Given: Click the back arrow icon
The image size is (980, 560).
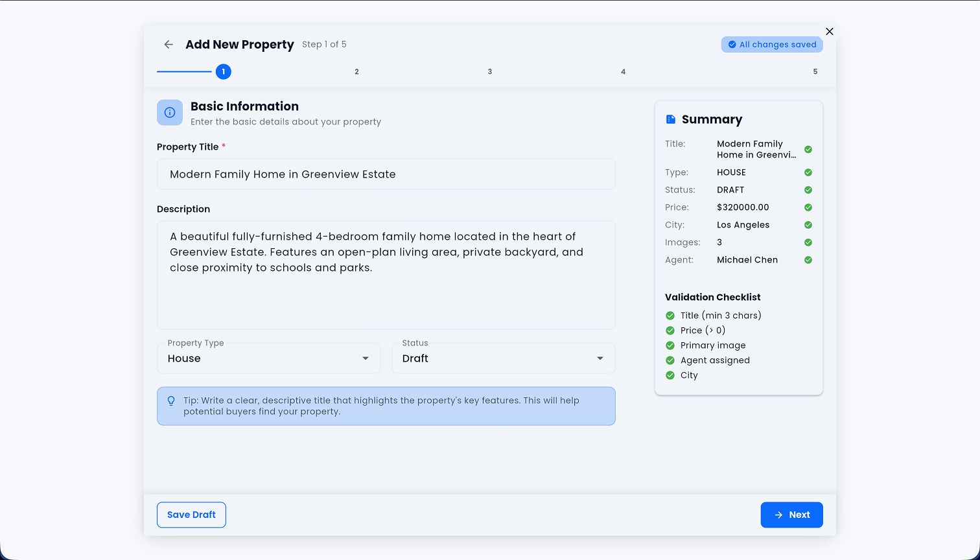Looking at the screenshot, I should (169, 45).
